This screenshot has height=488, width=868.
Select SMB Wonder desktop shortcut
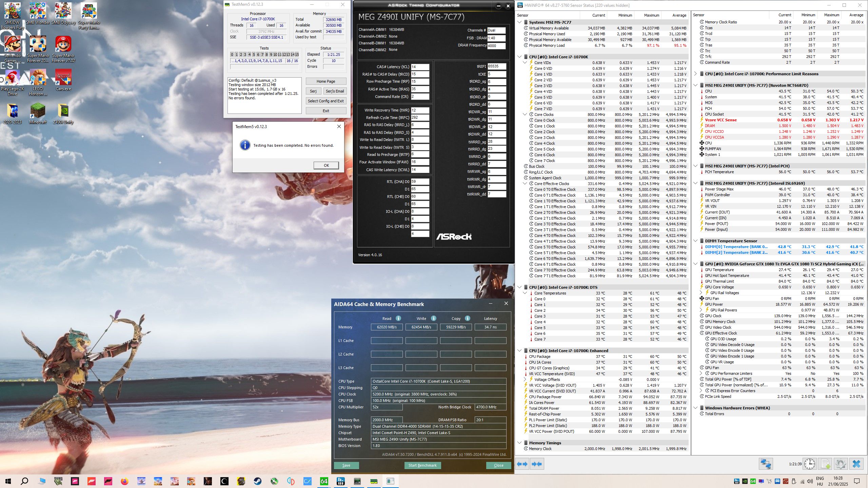click(38, 14)
